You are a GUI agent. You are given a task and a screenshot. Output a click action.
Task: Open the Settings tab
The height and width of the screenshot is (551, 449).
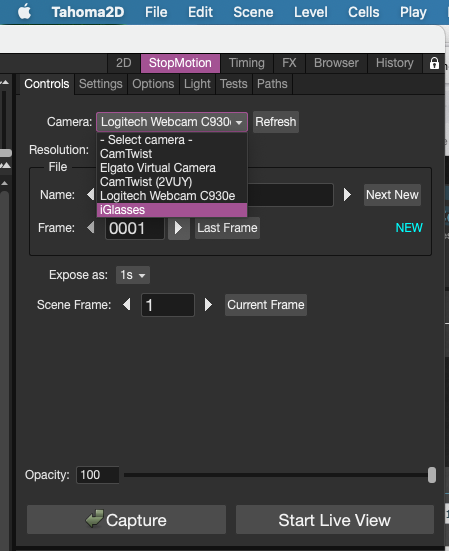pos(100,84)
